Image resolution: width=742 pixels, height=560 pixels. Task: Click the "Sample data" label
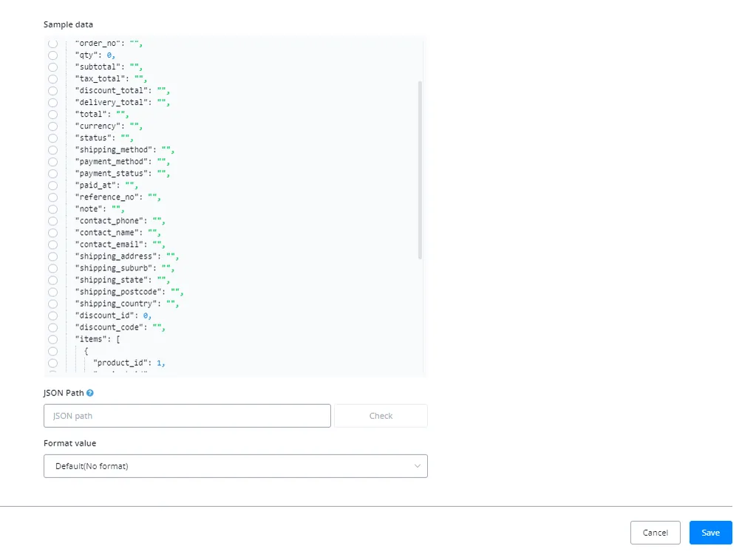(x=68, y=24)
